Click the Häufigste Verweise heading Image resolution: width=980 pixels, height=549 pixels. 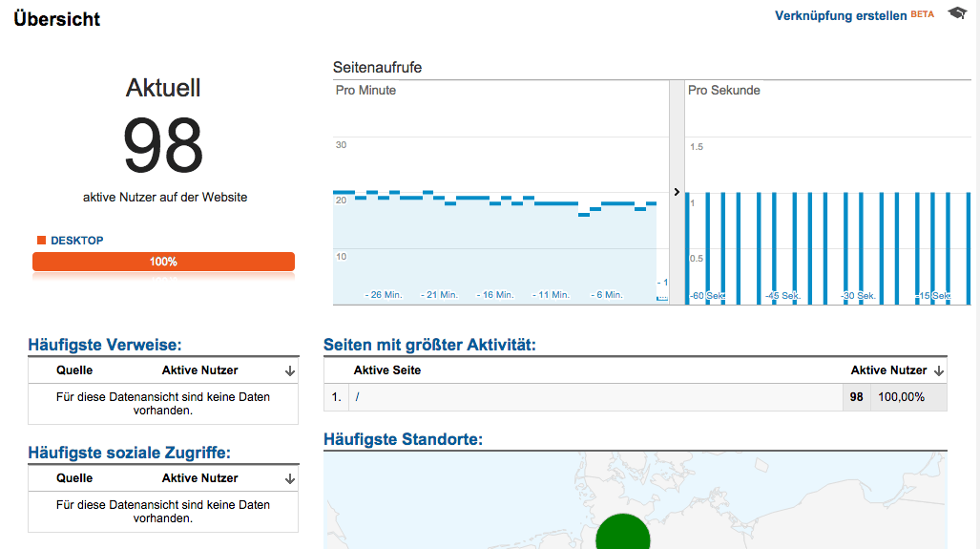point(105,345)
